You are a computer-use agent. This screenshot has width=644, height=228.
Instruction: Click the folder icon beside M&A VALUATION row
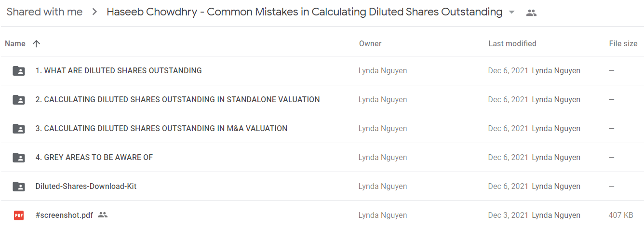pos(19,129)
